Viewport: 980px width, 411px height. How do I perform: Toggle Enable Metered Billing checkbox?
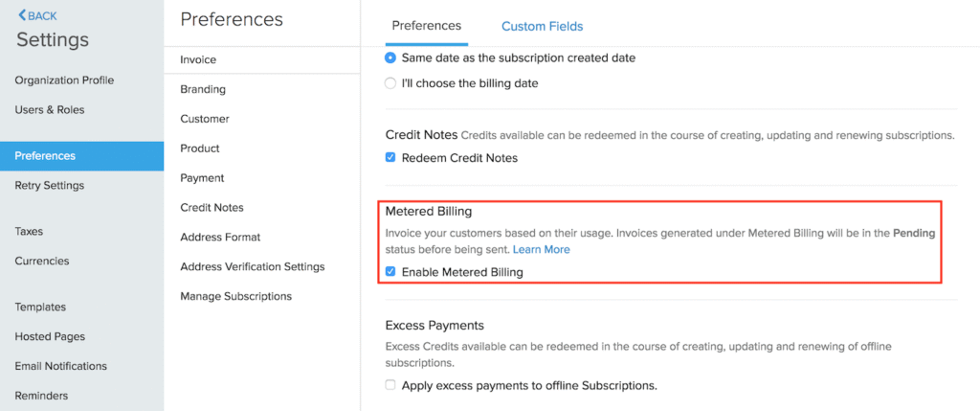[390, 272]
